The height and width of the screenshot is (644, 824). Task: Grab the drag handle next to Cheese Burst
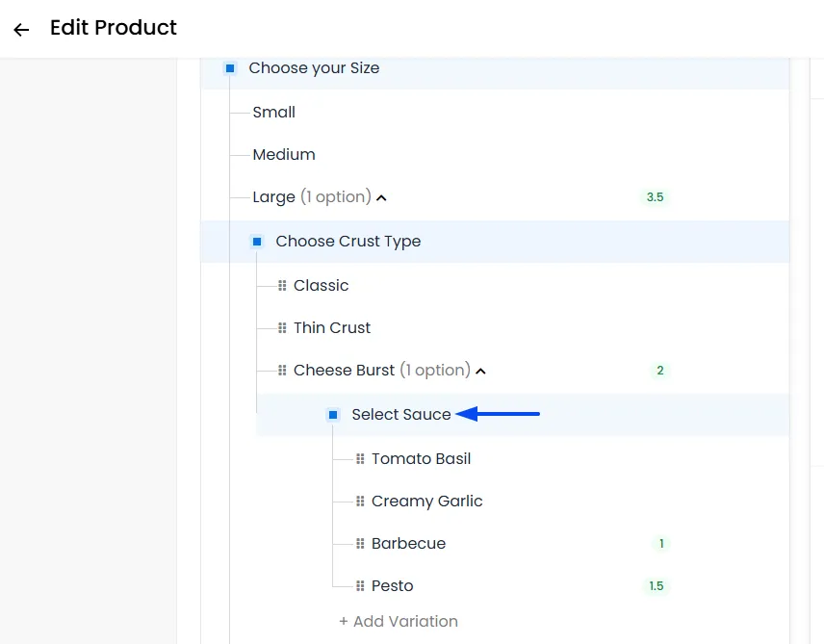point(282,370)
